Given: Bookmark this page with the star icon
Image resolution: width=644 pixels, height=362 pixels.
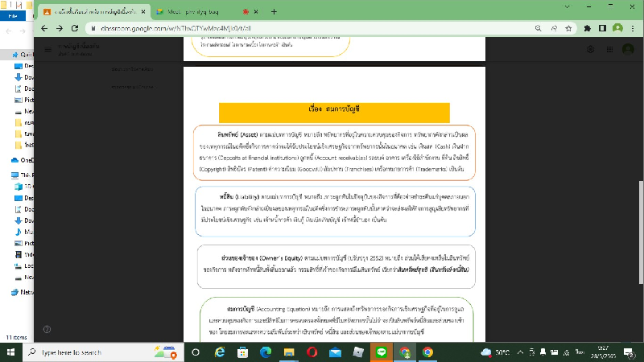Looking at the screenshot, I should (x=570, y=27).
